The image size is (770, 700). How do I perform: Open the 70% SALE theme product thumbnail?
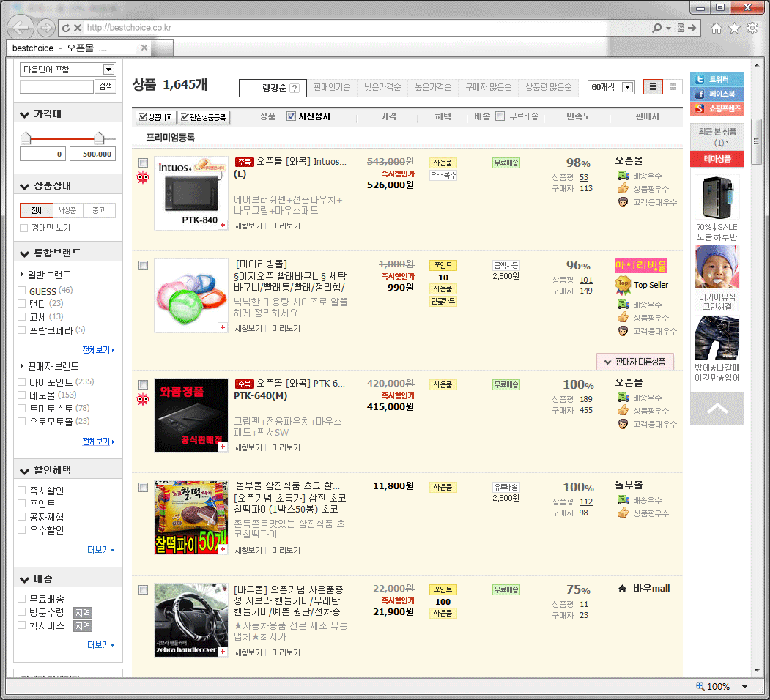tap(717, 198)
